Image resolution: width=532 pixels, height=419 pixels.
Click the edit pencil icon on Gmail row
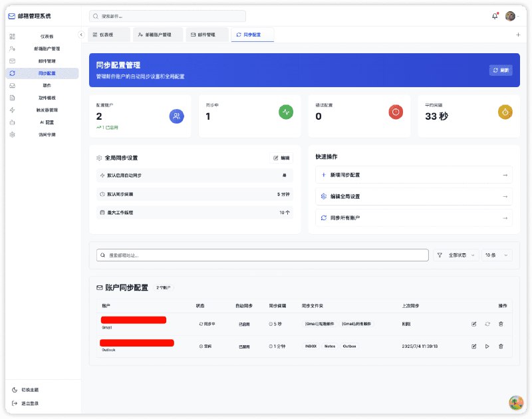pyautogui.click(x=473, y=324)
